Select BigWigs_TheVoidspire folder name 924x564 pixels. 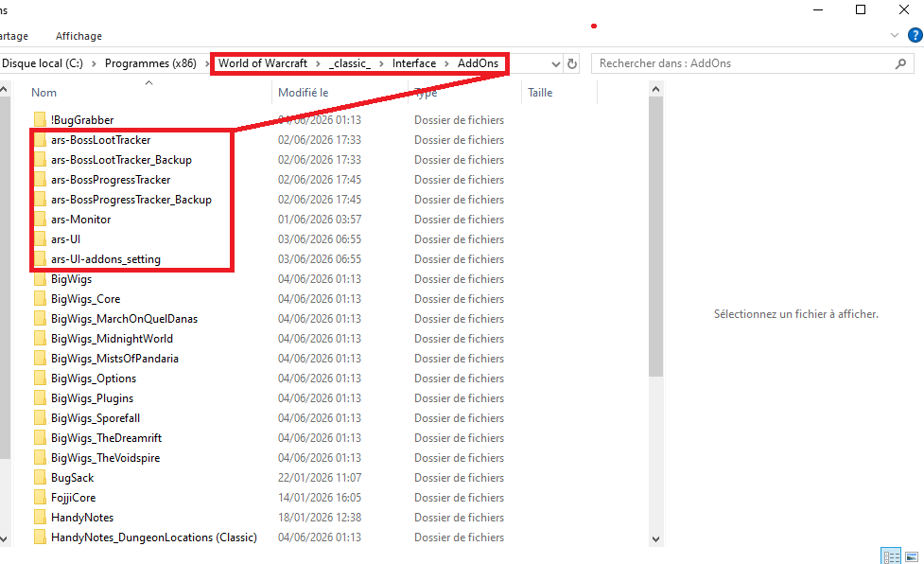coord(106,458)
